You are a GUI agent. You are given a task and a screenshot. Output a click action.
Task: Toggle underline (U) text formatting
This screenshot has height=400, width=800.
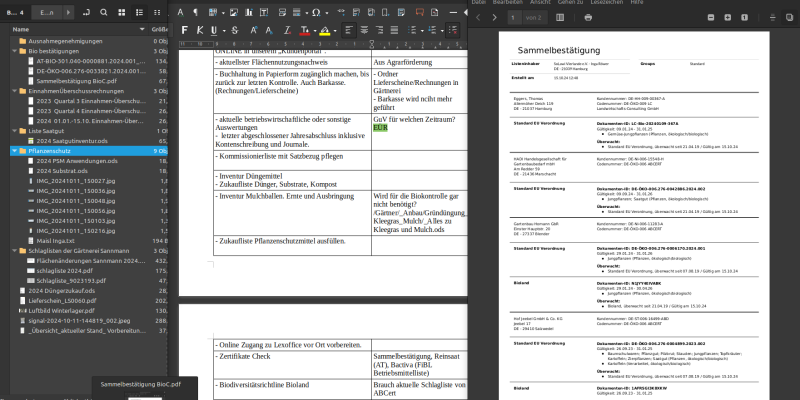point(214,30)
